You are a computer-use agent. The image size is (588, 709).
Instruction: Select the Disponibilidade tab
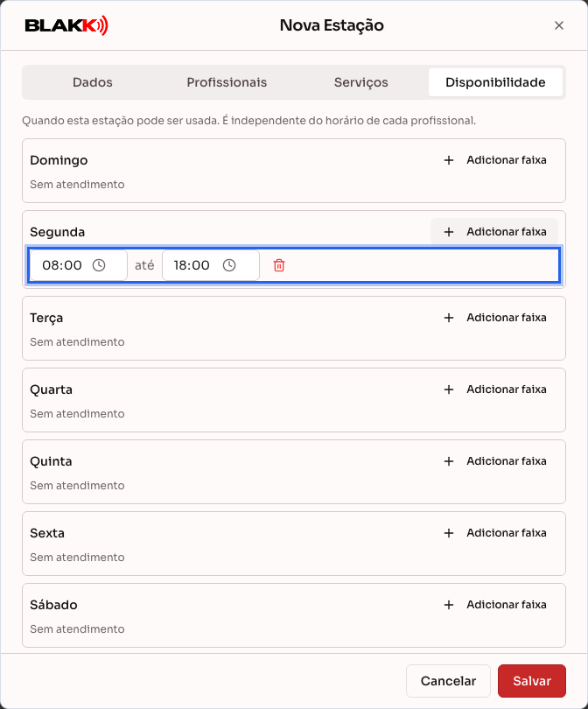[495, 82]
